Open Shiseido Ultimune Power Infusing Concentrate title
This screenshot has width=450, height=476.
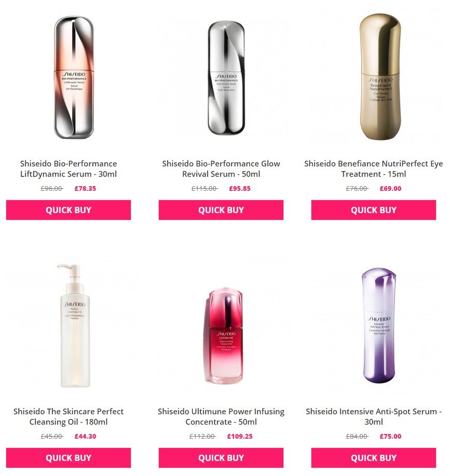pos(221,416)
